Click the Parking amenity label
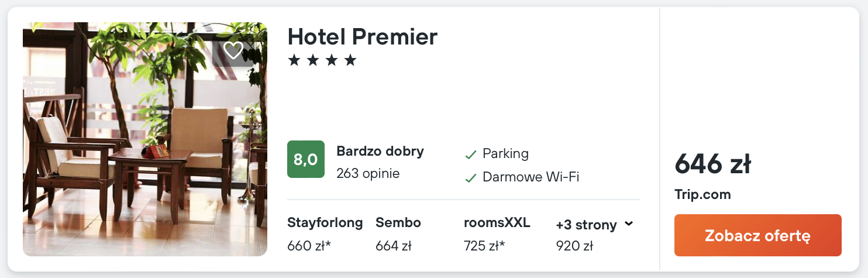868x278 pixels. click(x=505, y=154)
